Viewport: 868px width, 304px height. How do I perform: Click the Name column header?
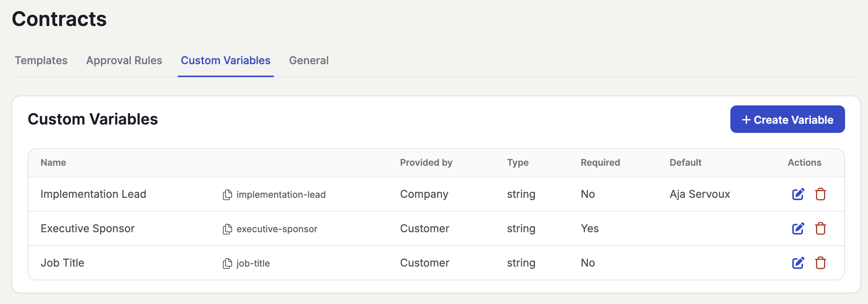point(54,163)
